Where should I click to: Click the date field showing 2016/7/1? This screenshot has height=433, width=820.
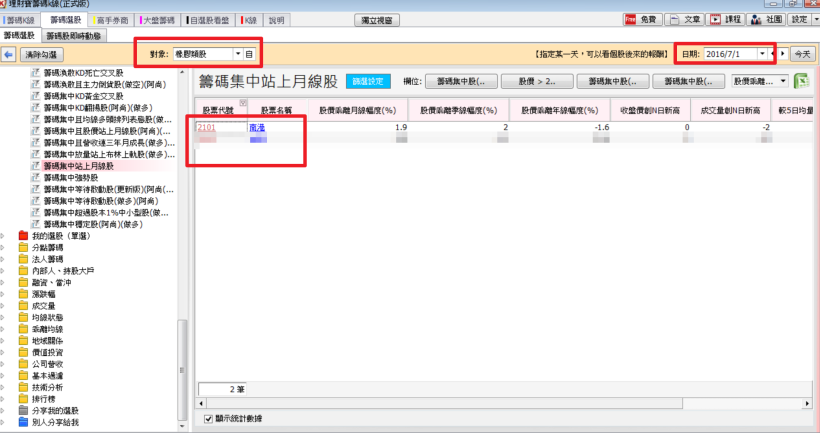point(730,54)
